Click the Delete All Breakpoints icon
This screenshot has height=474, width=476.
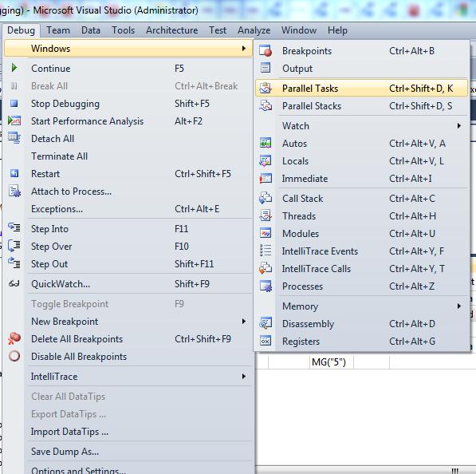(14, 338)
